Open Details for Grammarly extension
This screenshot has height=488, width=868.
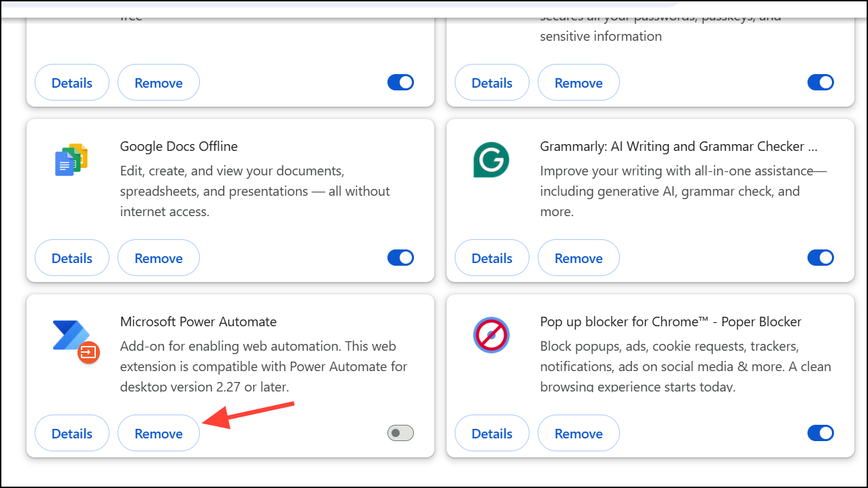(x=492, y=258)
